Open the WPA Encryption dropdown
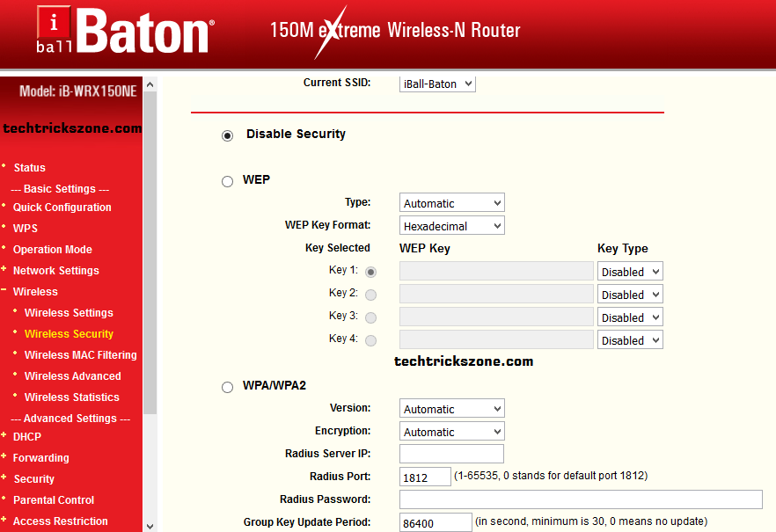This screenshot has width=776, height=532. click(x=451, y=432)
